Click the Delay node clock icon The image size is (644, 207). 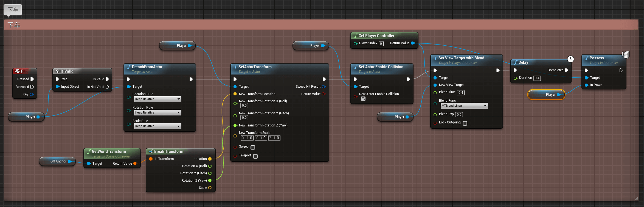click(570, 59)
